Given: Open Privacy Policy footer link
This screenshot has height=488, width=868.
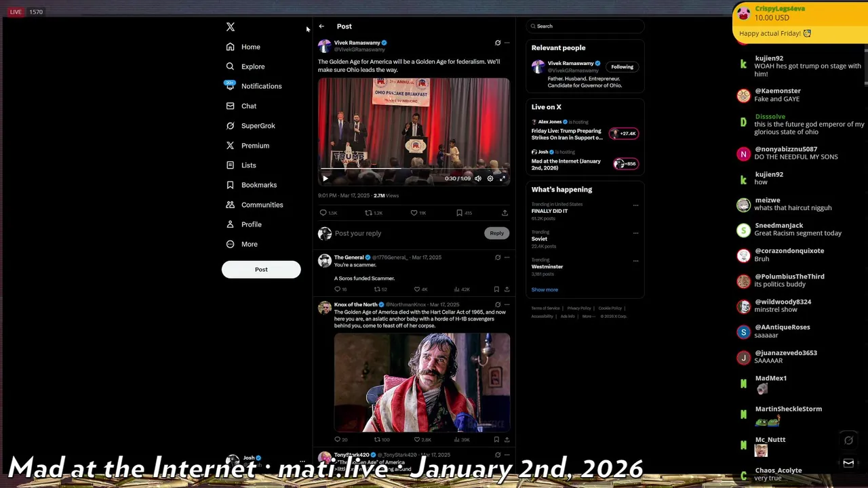Looking at the screenshot, I should (579, 308).
